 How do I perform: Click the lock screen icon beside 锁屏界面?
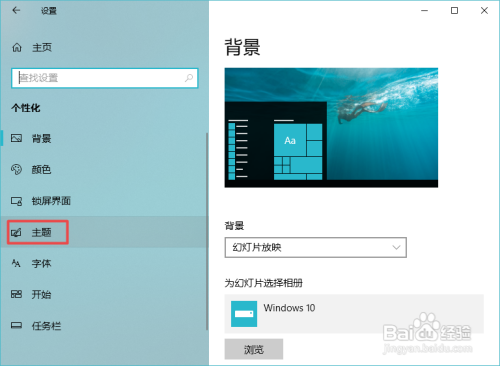(x=16, y=201)
